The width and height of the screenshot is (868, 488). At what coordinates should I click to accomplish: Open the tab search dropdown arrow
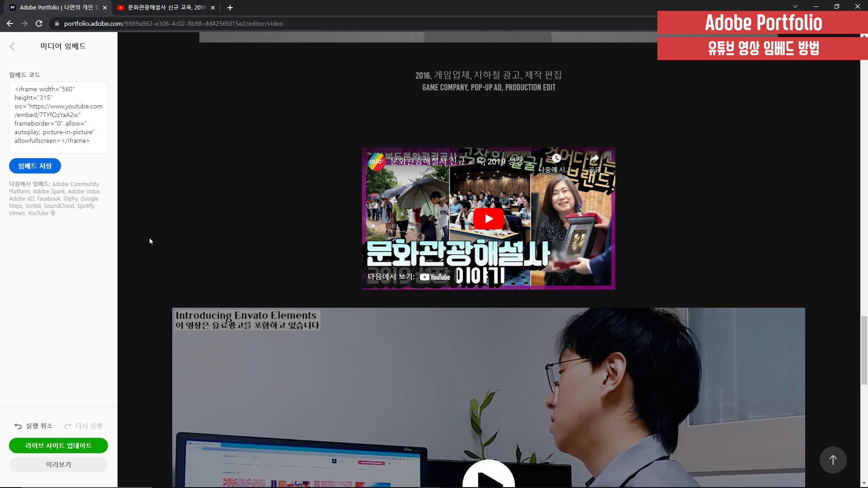[795, 6]
